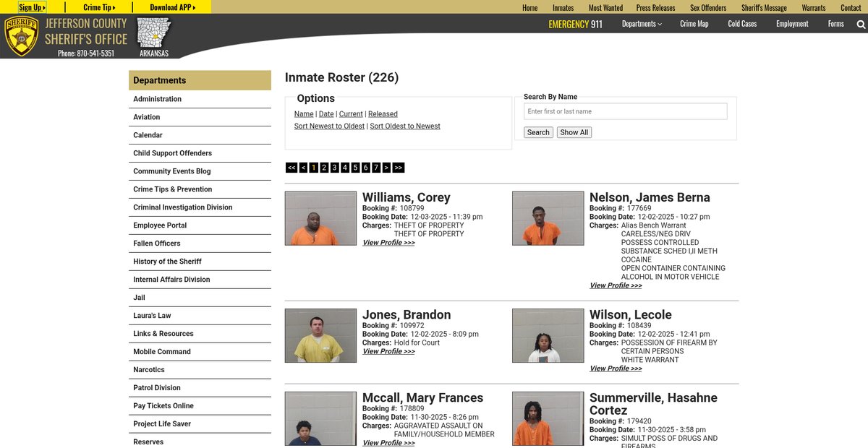Open Criminal Investigation Division sidebar link
868x448 pixels.
(200, 207)
